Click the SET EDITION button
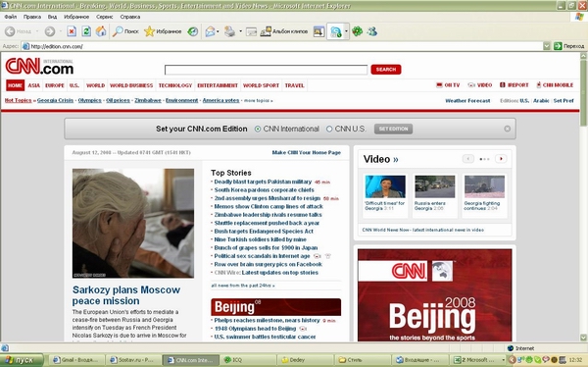588x367 pixels. pos(393,129)
